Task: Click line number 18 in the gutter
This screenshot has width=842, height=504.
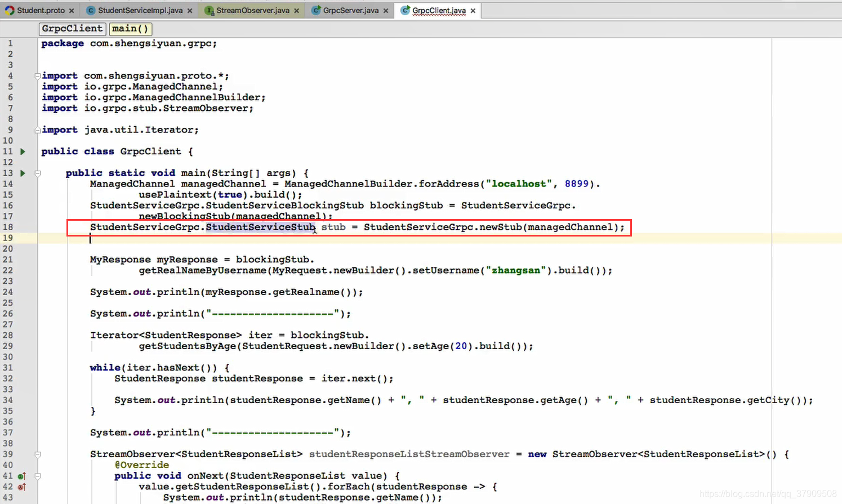Action: [x=8, y=227]
